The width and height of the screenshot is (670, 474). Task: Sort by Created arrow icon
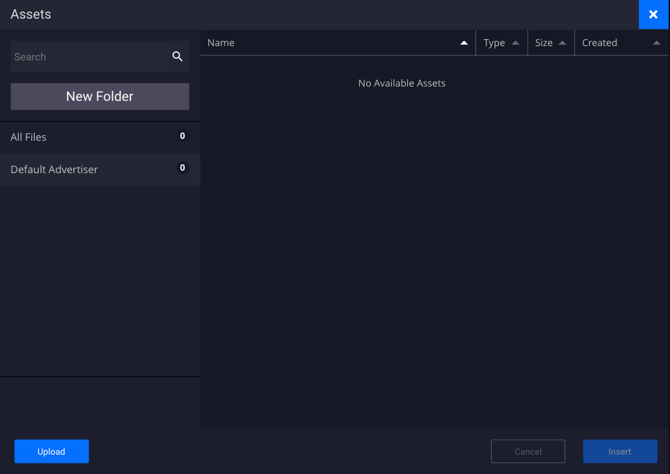[657, 43]
